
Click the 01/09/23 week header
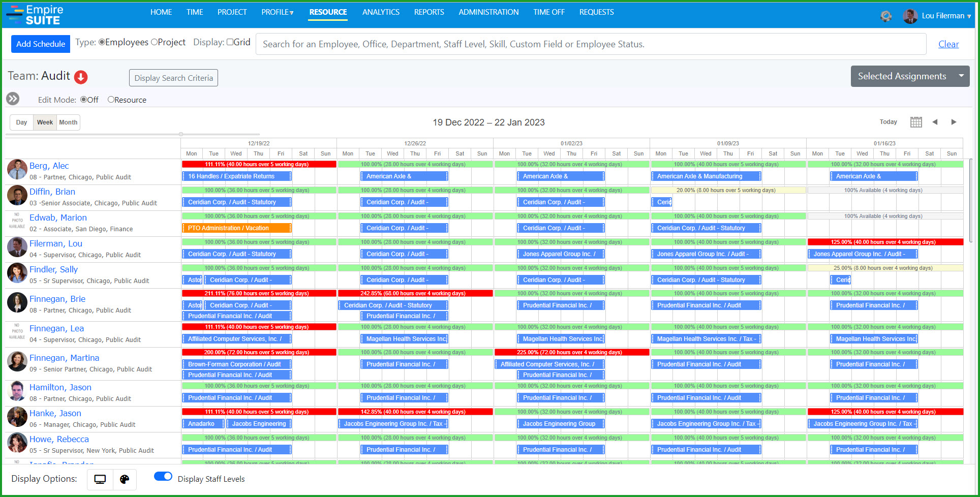coord(728,143)
